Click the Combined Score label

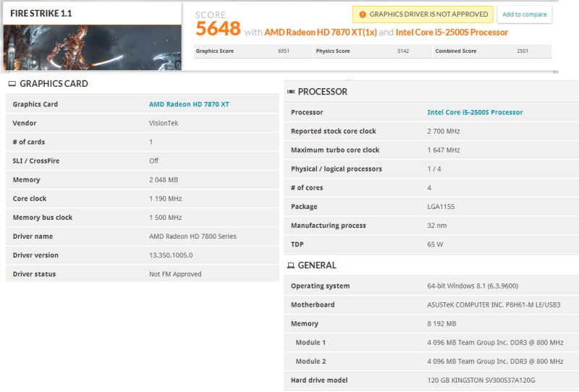tap(456, 51)
